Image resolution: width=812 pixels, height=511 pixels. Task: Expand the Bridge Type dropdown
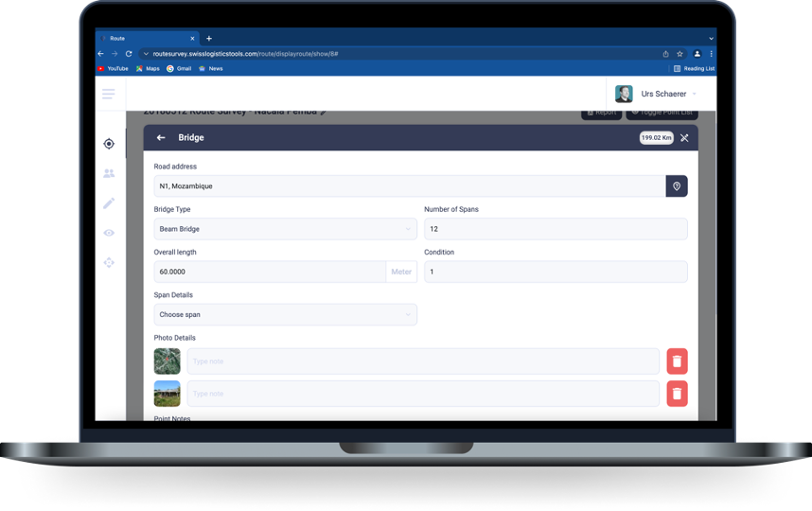285,229
